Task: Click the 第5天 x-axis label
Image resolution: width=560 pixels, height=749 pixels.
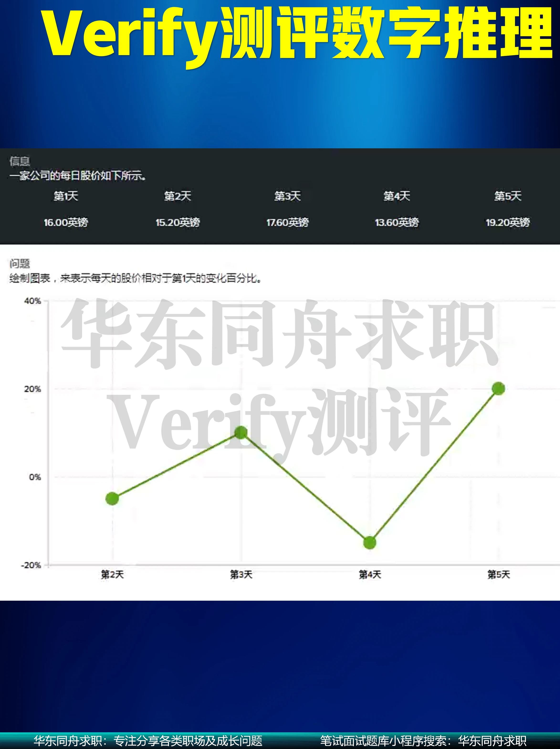Action: pyautogui.click(x=498, y=574)
